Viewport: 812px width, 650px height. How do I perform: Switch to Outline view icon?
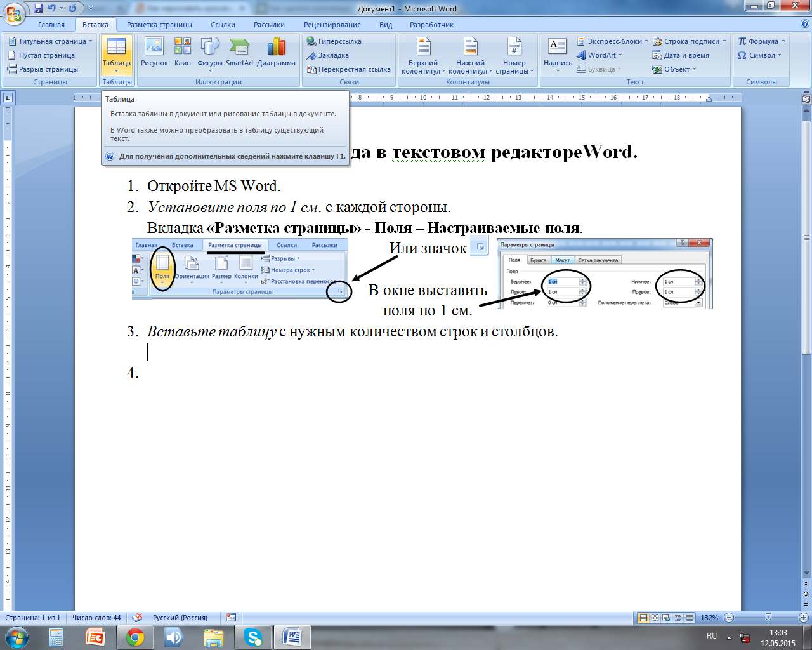point(678,618)
